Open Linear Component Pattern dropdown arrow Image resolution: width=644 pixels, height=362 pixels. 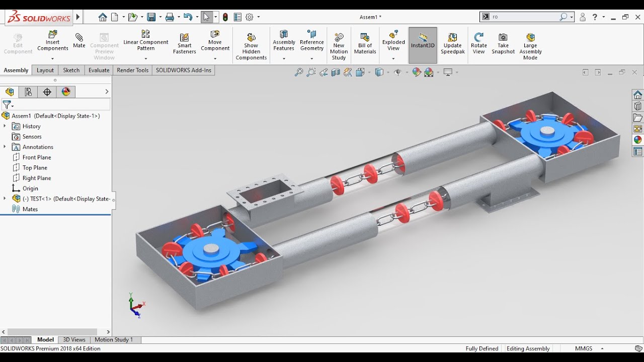pyautogui.click(x=145, y=59)
